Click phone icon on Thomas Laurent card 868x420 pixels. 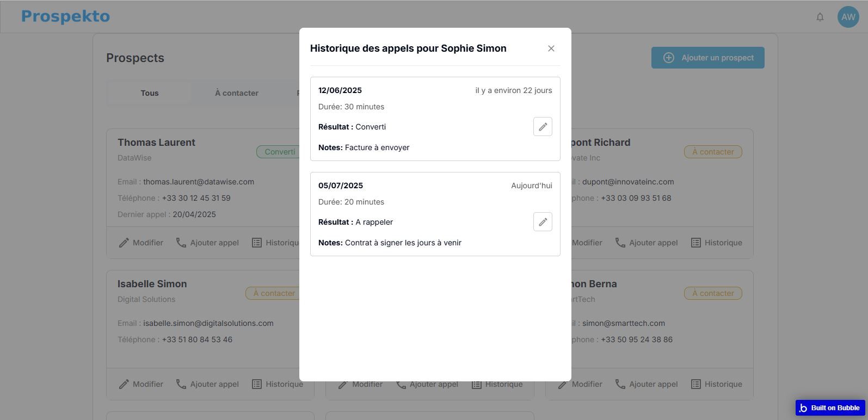point(181,243)
